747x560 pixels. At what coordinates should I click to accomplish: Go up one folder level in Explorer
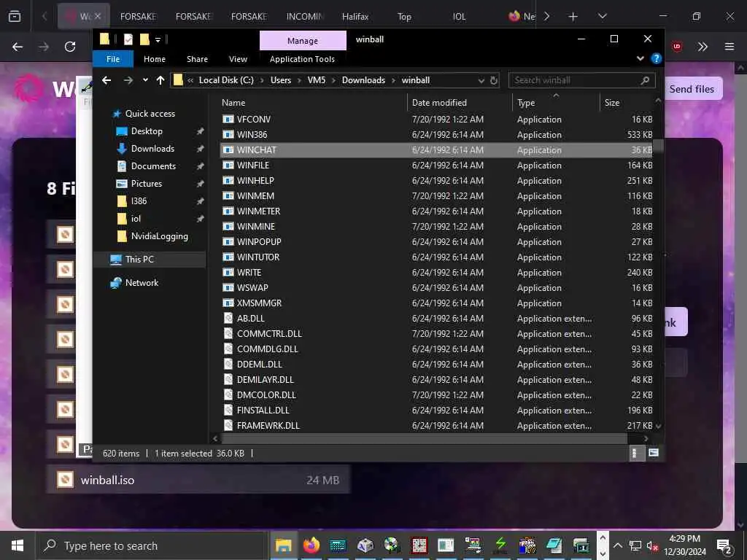(160, 80)
